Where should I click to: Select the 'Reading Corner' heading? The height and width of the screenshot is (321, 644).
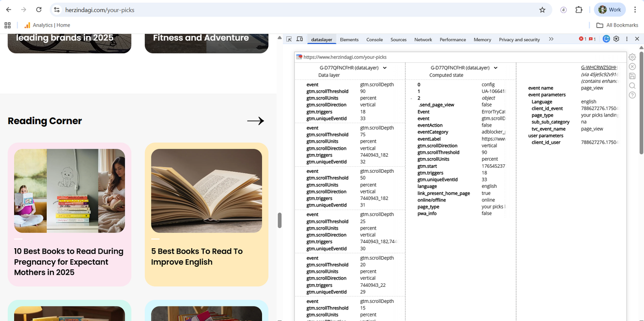click(x=45, y=121)
